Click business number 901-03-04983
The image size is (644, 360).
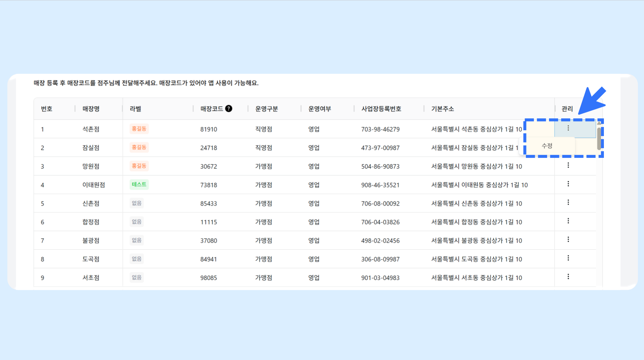[x=380, y=278]
